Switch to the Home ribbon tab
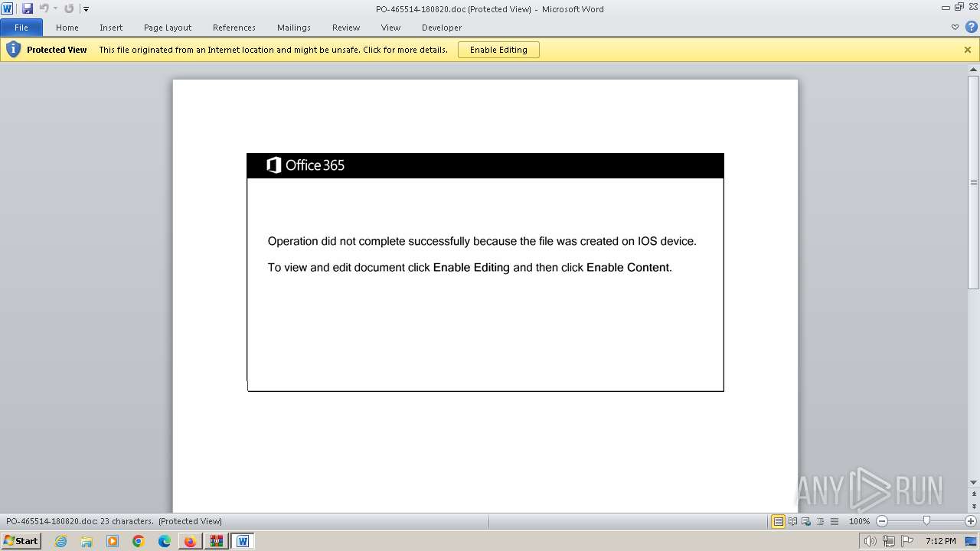The image size is (980, 551). click(67, 28)
